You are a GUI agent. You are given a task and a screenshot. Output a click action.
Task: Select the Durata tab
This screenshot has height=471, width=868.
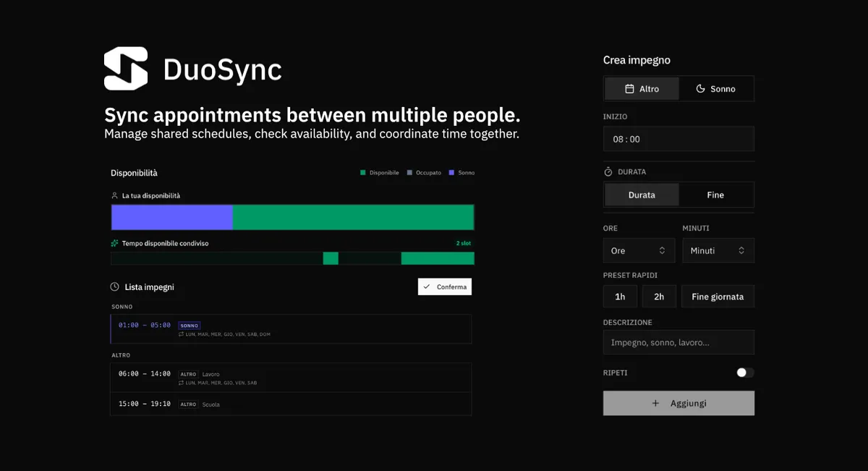pos(641,194)
